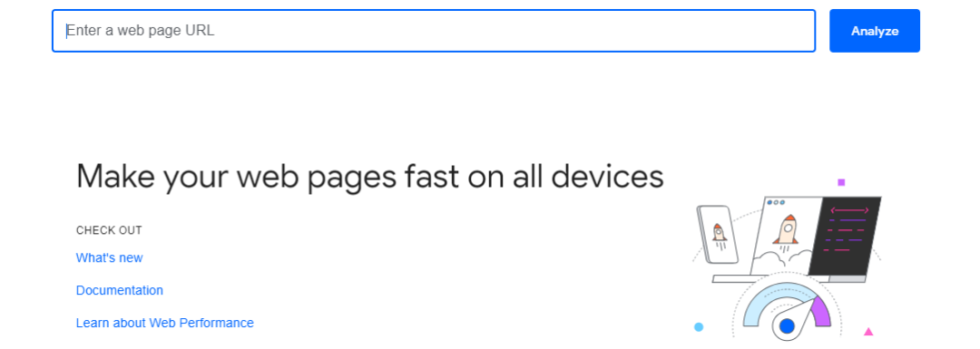Click the blue Analyze button

click(875, 31)
